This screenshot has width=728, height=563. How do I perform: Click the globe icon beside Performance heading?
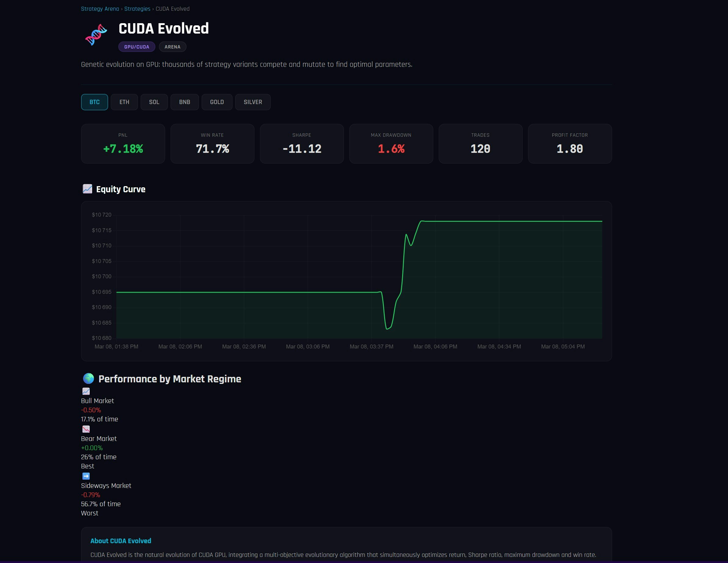[88, 378]
